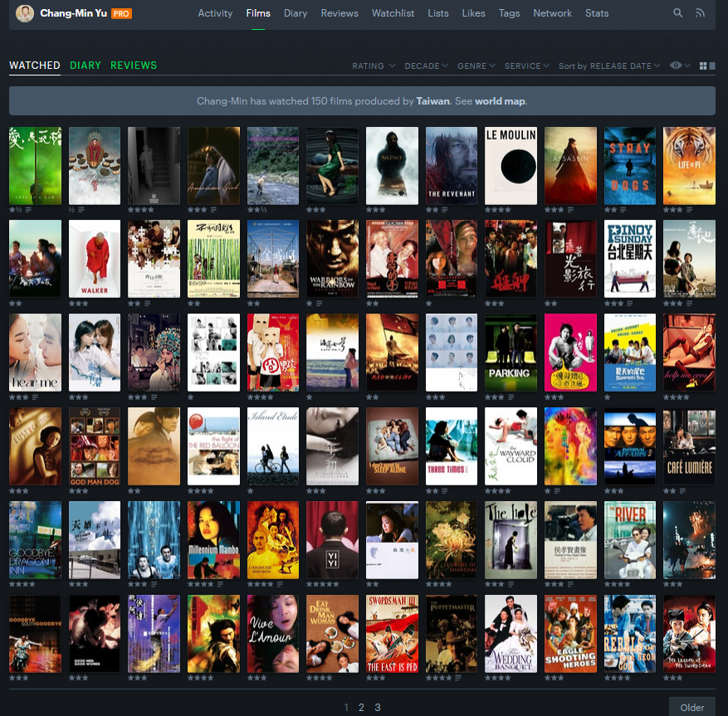Open review icon under Hear Me poster
The height and width of the screenshot is (716, 728).
[x=36, y=397]
